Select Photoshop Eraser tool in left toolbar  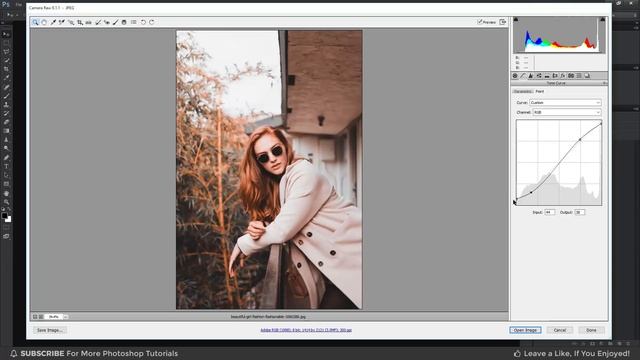click(x=6, y=122)
